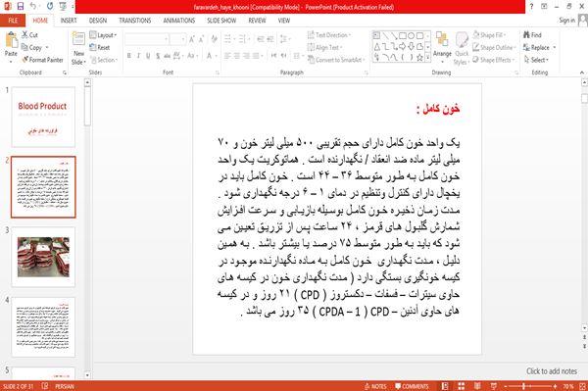This screenshot has height=391, width=588.
Task: Click Convert to SmartArt
Action: pos(335,60)
